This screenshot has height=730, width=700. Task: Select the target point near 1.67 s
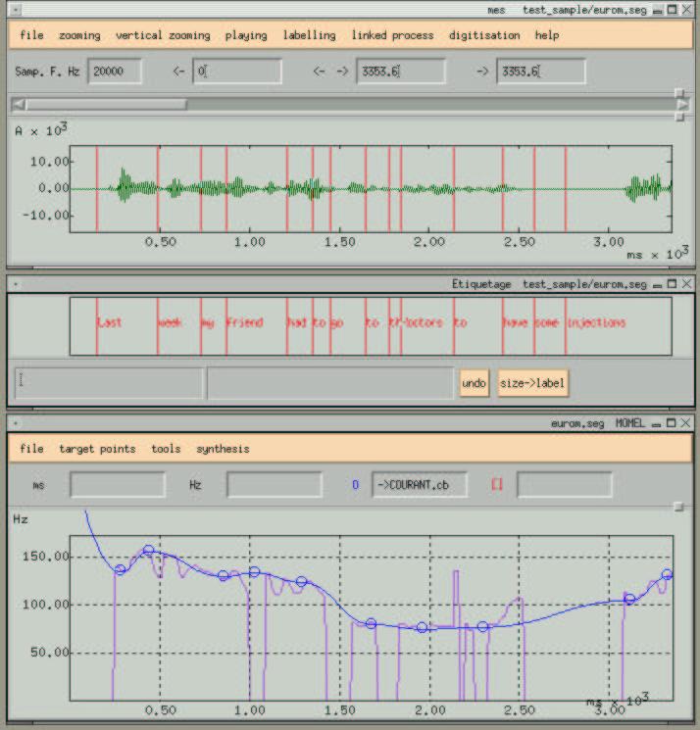coord(371,623)
